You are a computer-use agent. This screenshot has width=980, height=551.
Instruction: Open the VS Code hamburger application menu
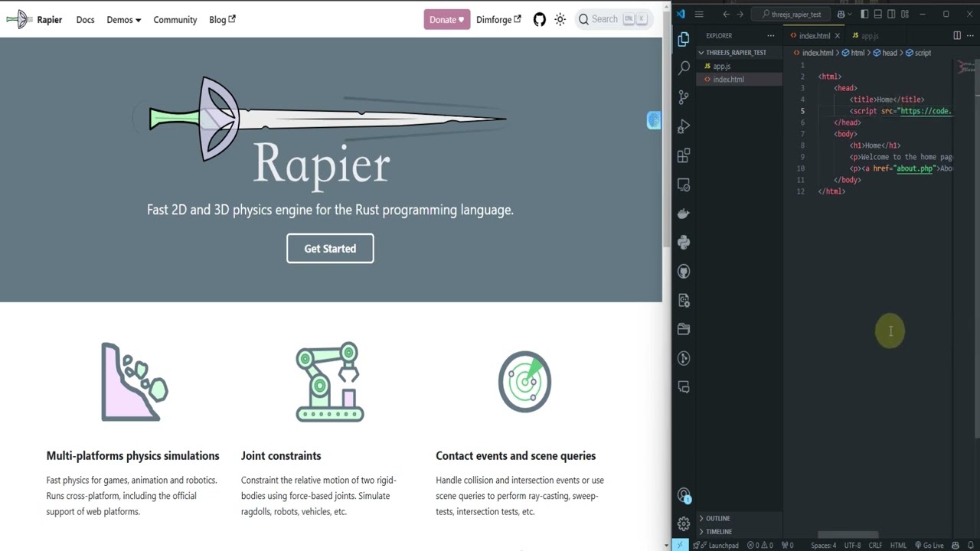699,14
